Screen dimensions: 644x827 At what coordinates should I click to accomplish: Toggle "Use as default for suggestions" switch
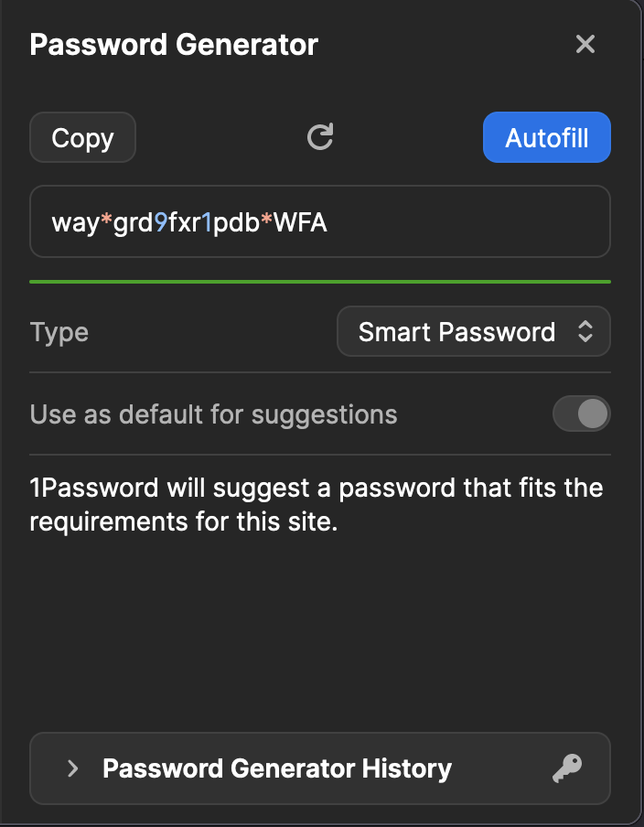(581, 413)
